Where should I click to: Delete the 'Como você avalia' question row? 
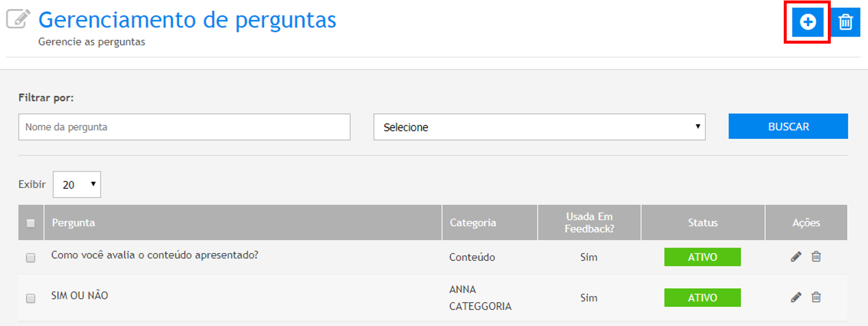(x=816, y=257)
